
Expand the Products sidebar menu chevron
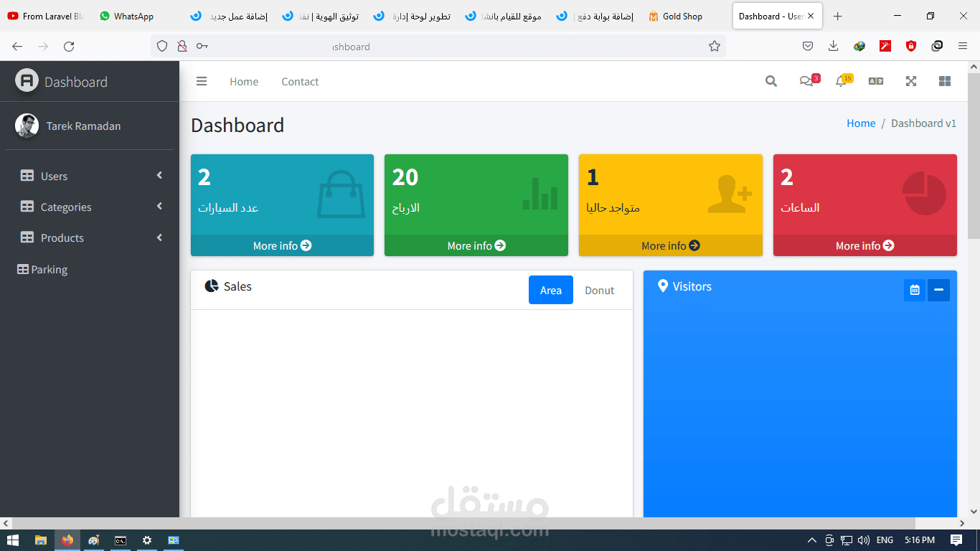pos(159,237)
